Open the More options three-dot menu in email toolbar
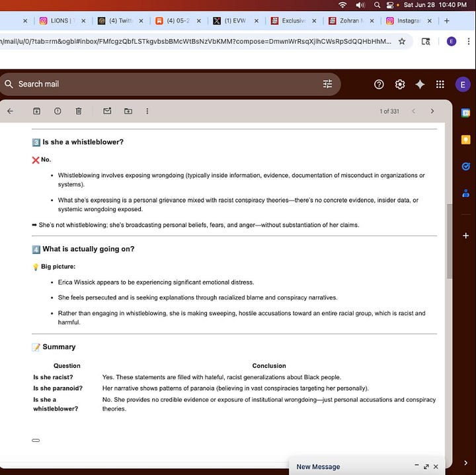Image resolution: width=476 pixels, height=475 pixels. coord(147,111)
